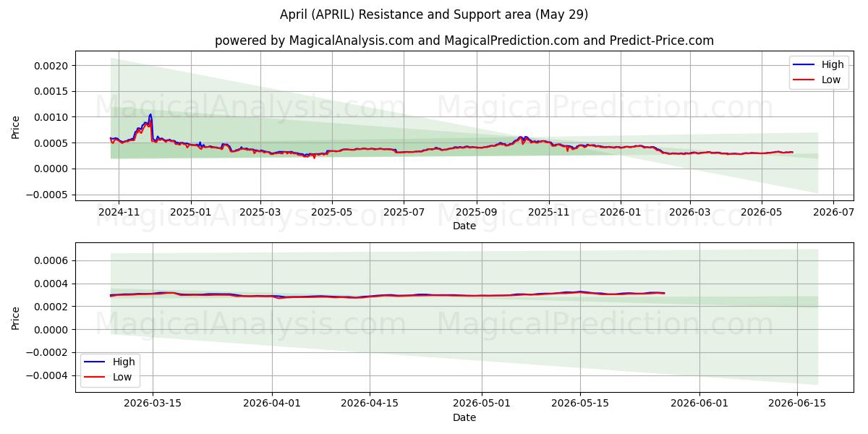Click the 'Date' x-axis title under top chart
This screenshot has width=868, height=434.
464,226
